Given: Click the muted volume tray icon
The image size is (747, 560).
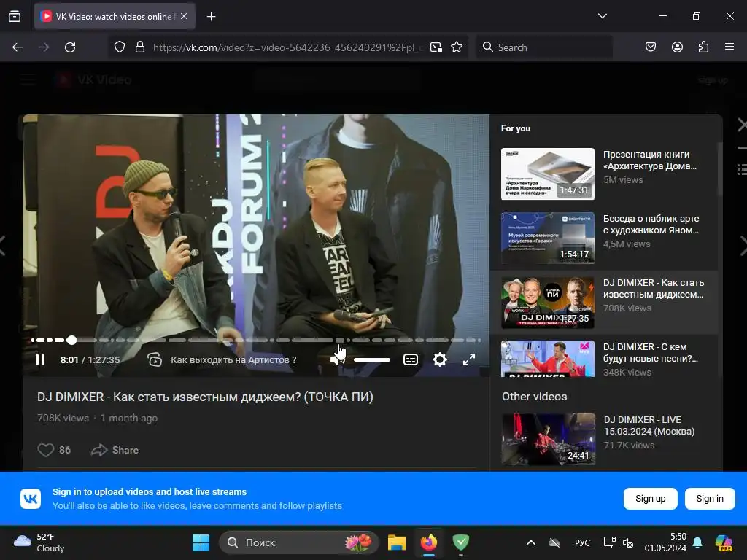Looking at the screenshot, I should click(x=628, y=542).
